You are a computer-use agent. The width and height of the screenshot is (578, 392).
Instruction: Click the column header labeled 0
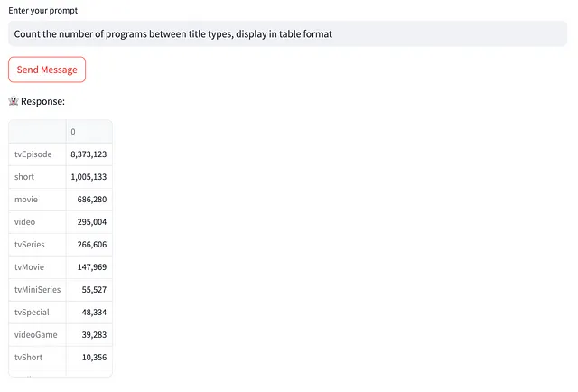click(x=89, y=132)
